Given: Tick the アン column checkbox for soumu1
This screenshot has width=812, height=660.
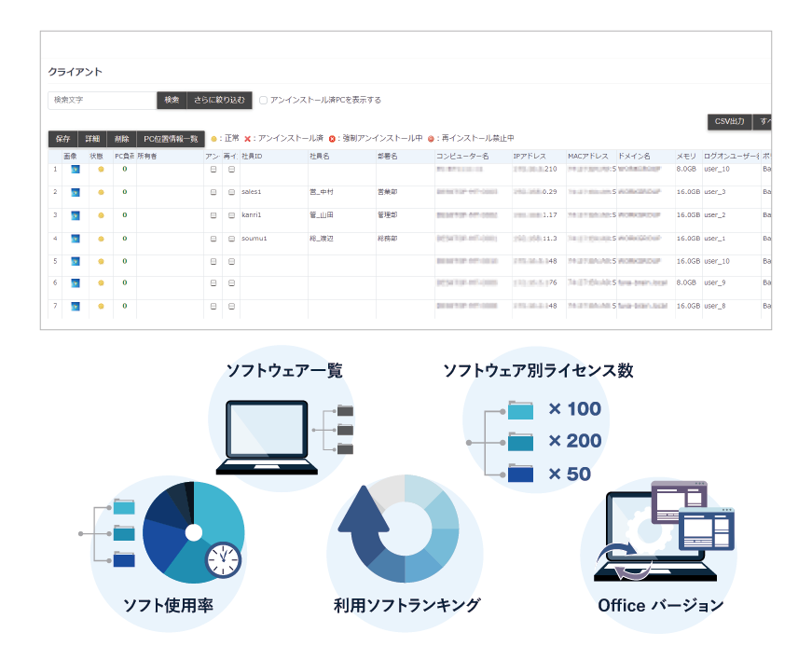Looking at the screenshot, I should point(213,239).
